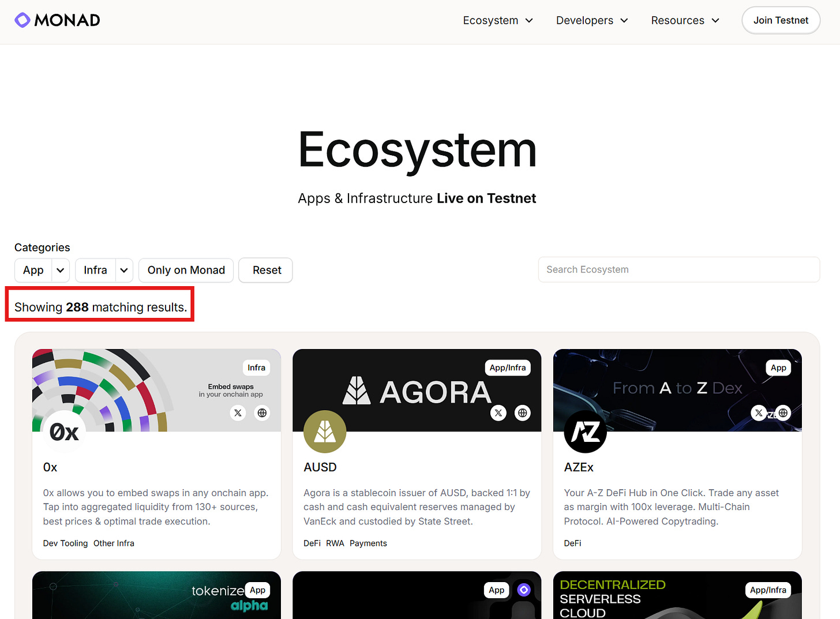Click the purple Monad badge on second-row card
The width and height of the screenshot is (840, 619).
pos(524,590)
